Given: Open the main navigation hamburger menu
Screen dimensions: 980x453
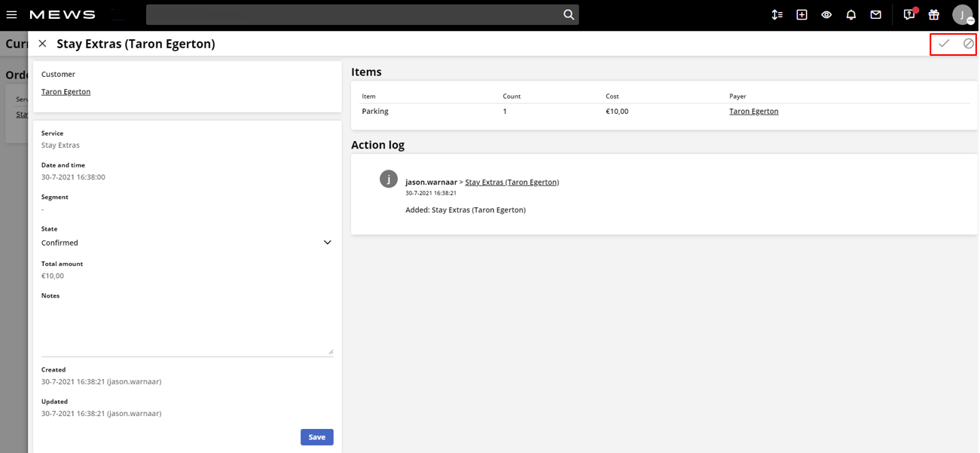Looking at the screenshot, I should coord(11,14).
